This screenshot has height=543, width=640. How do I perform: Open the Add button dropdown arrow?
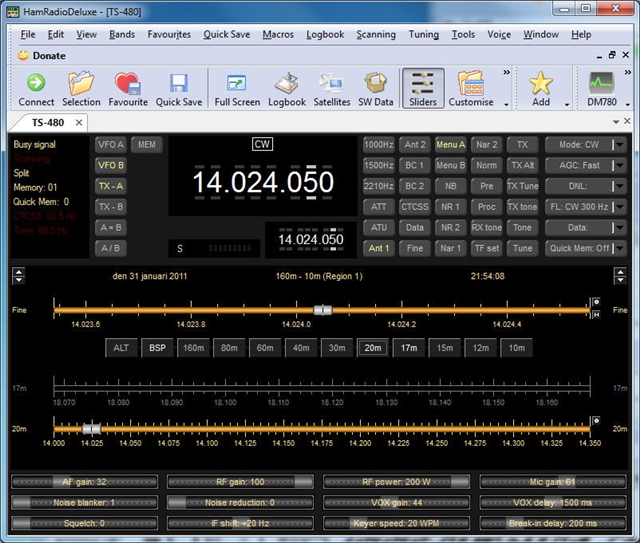pos(567,105)
